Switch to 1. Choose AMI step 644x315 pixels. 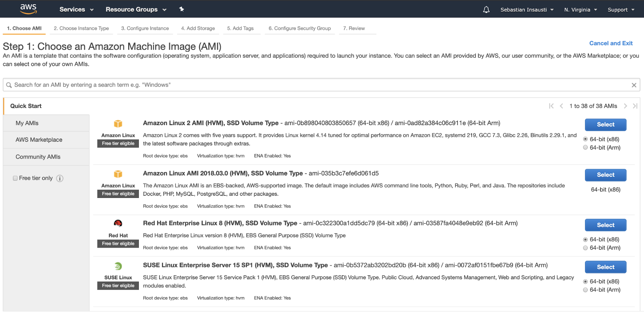point(24,28)
